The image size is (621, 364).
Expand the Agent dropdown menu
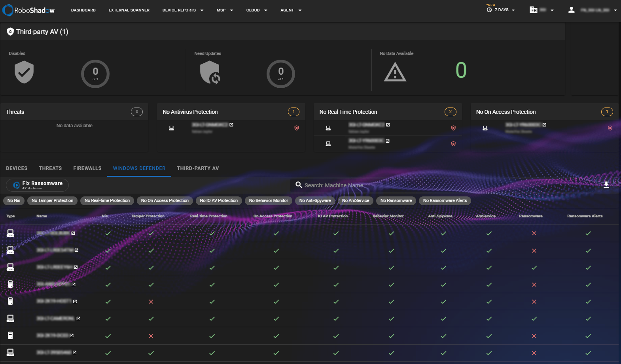[291, 10]
